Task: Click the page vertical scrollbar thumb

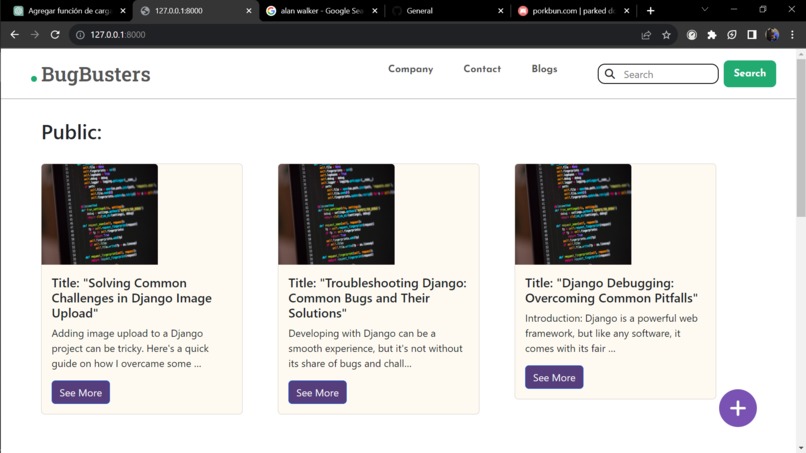Action: point(801,138)
